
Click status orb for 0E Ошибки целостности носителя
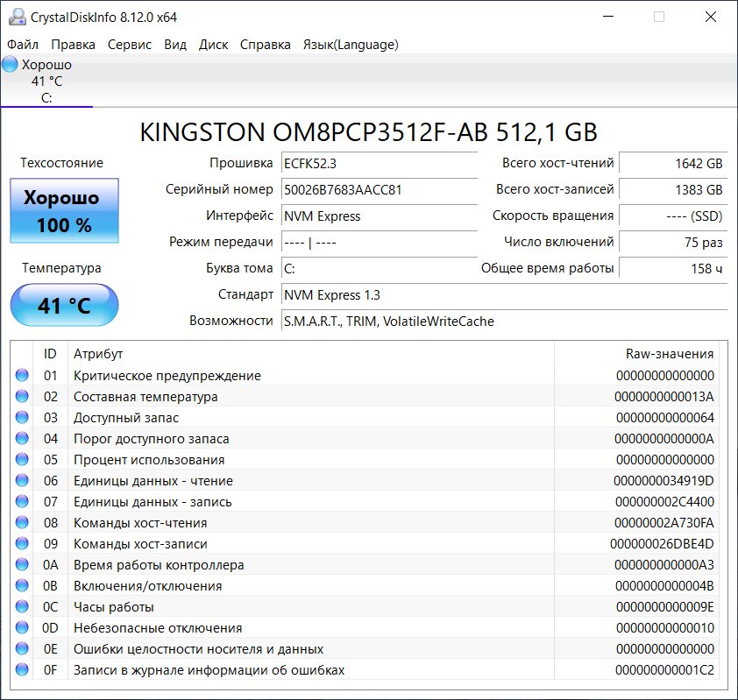[x=22, y=648]
